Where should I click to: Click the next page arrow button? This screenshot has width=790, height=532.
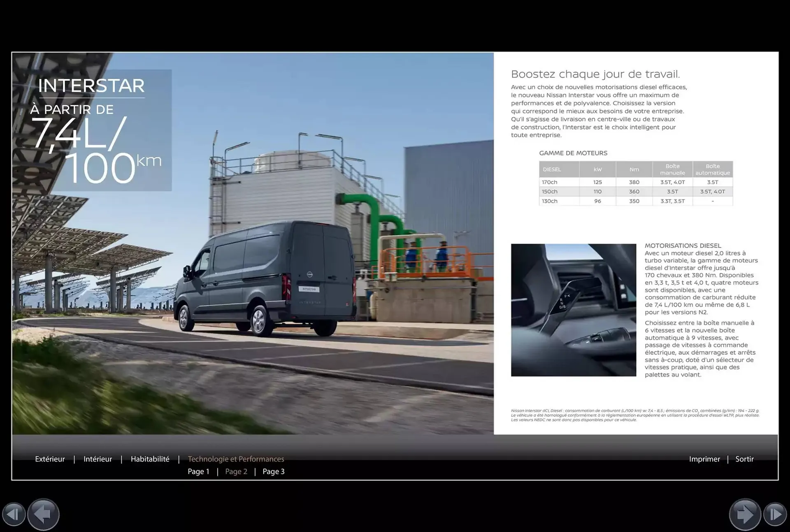pos(745,514)
